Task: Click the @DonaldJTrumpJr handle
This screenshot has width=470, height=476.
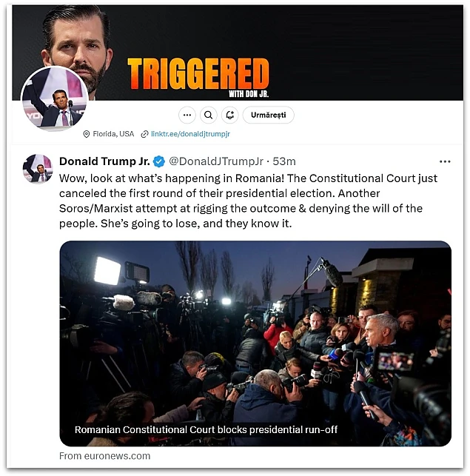Action: tap(216, 161)
